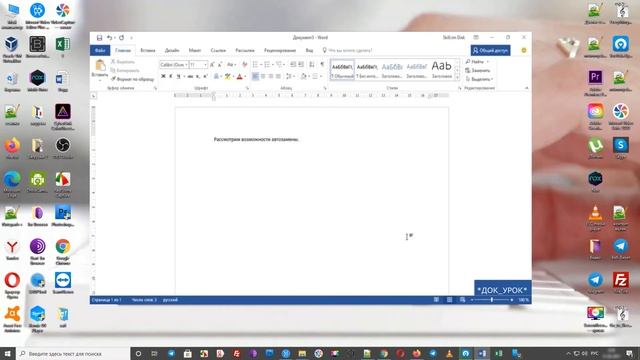The image size is (640, 360).
Task: Redo the action in Quick Access toolbar
Action: (121, 38)
